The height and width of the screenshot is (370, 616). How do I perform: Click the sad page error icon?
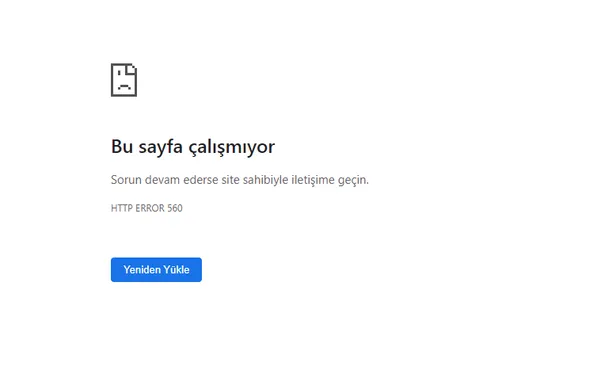coord(124,80)
